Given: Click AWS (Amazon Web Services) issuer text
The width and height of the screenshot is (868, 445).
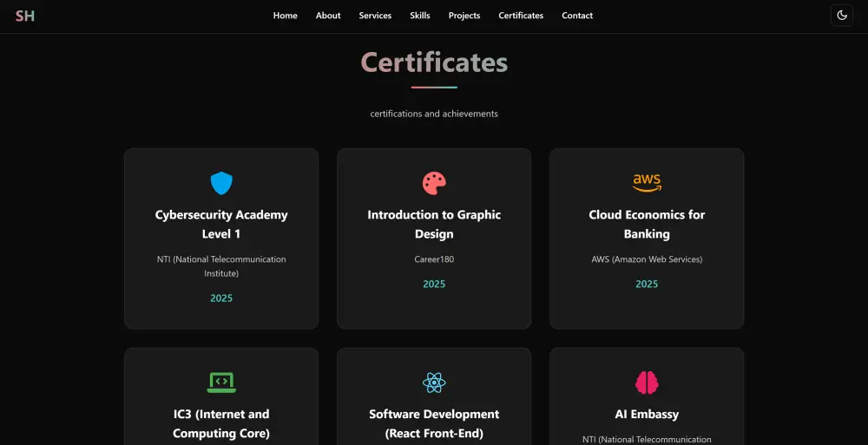Looking at the screenshot, I should pyautogui.click(x=647, y=259).
